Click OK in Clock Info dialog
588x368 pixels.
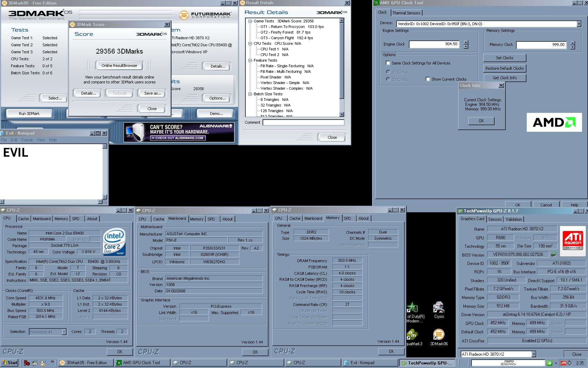click(x=481, y=121)
